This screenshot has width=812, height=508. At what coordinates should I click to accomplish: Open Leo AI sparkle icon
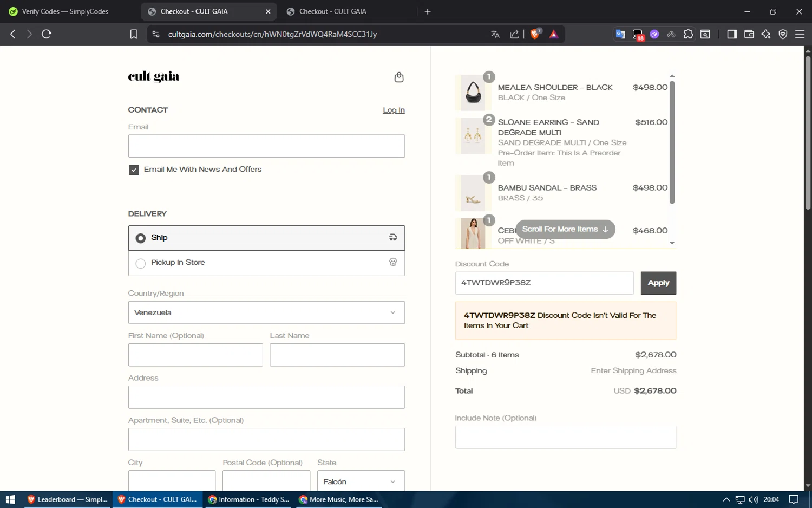(766, 34)
